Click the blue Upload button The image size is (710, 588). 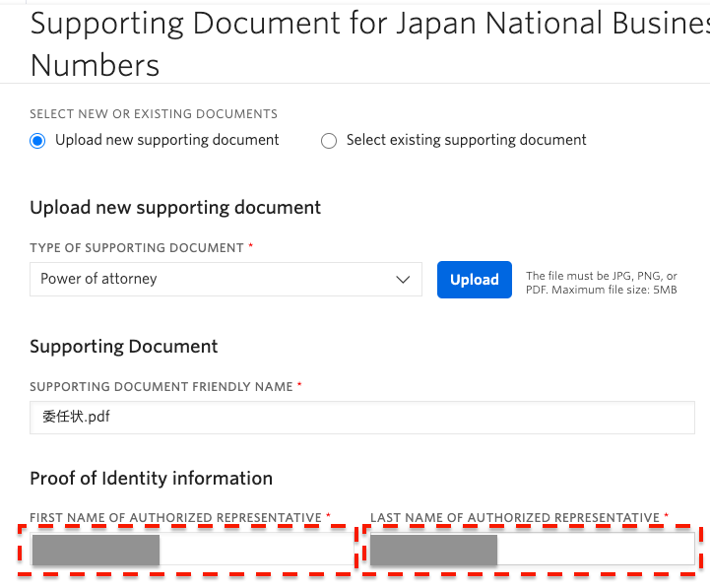[475, 280]
